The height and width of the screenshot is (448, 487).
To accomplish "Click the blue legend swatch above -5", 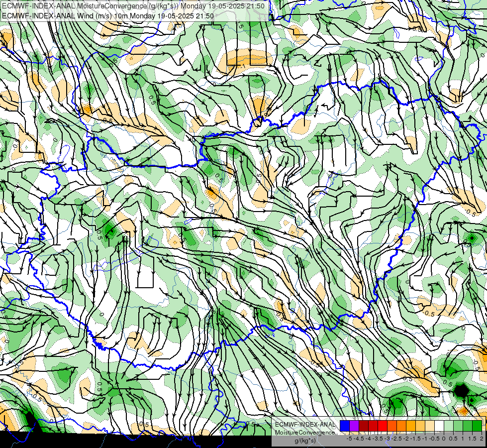I will pos(345,426).
